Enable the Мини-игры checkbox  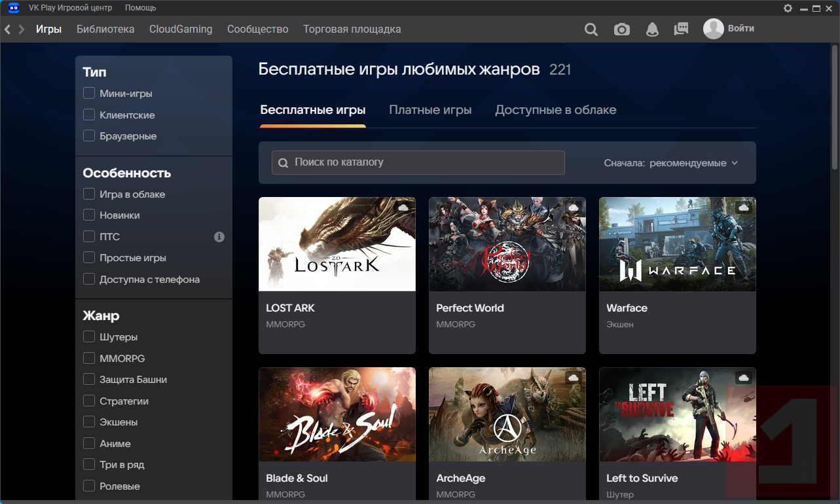pos(89,94)
